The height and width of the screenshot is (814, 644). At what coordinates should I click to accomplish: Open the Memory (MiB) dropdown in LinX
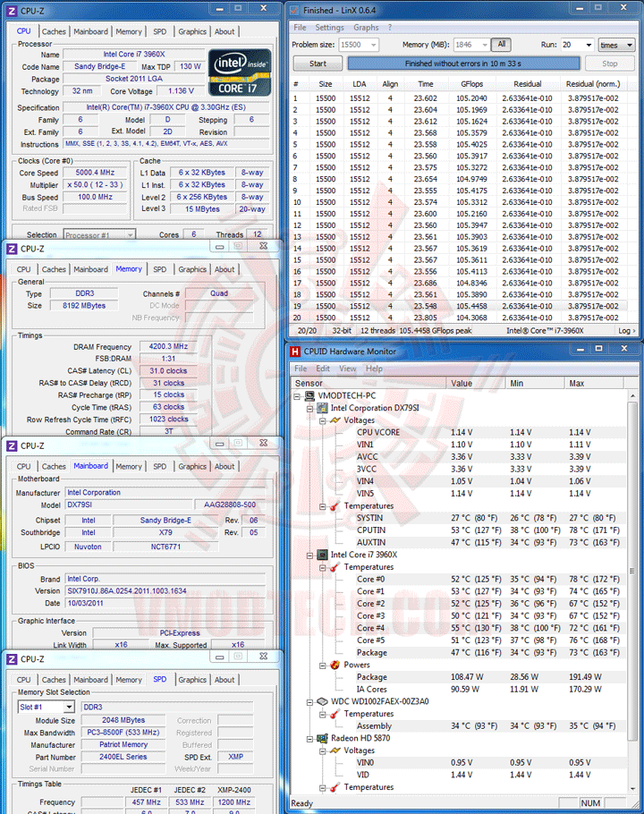click(x=485, y=45)
